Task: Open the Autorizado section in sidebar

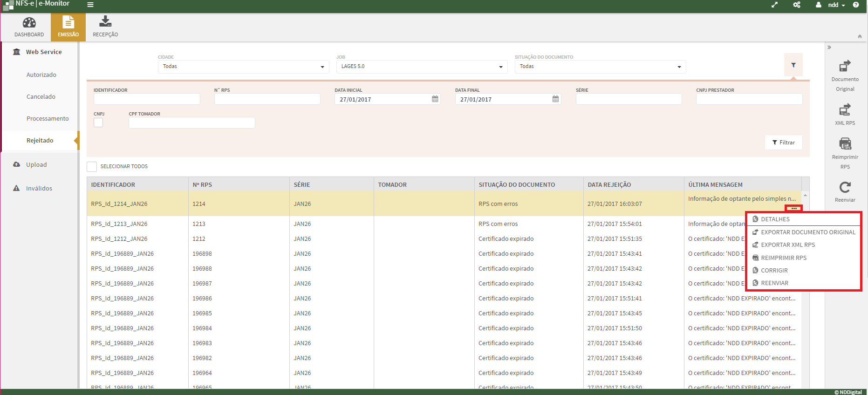Action: point(41,75)
